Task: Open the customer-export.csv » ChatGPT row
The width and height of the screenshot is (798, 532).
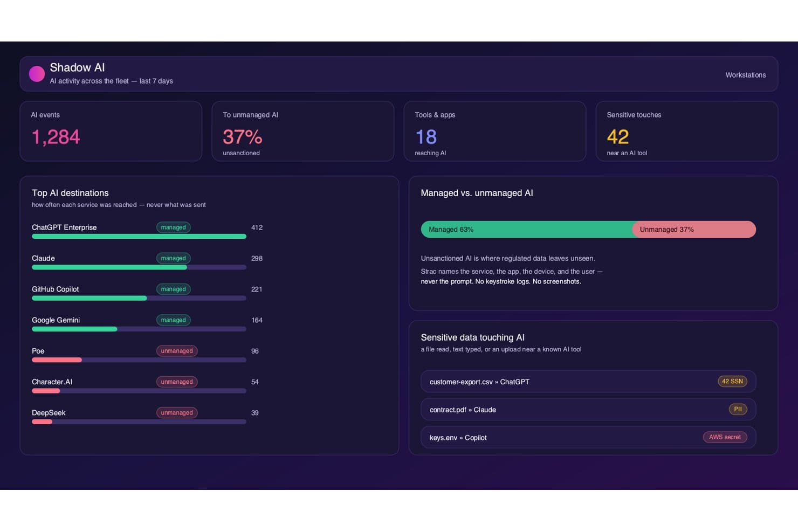Action: (x=588, y=382)
